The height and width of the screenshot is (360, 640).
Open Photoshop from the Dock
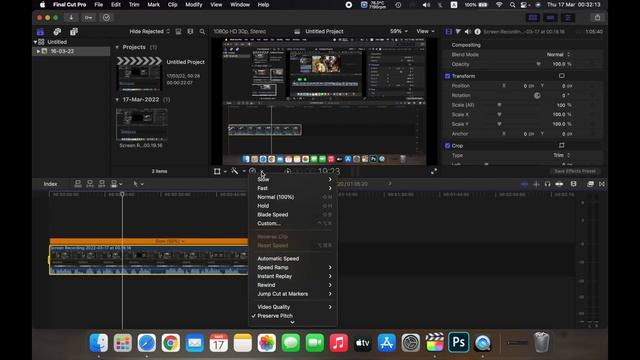[x=458, y=342]
